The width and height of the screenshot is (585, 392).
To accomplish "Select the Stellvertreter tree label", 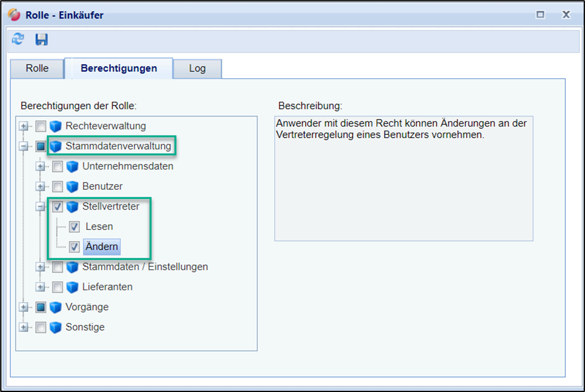I will tap(110, 206).
